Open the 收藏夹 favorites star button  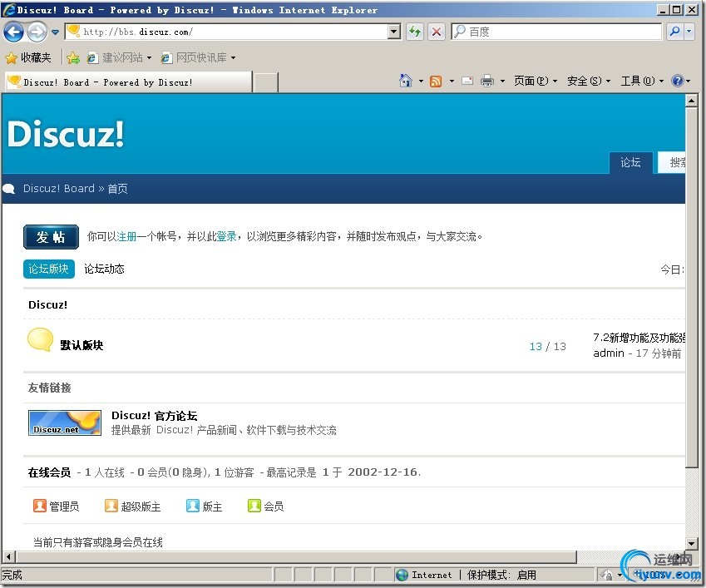tap(28, 57)
